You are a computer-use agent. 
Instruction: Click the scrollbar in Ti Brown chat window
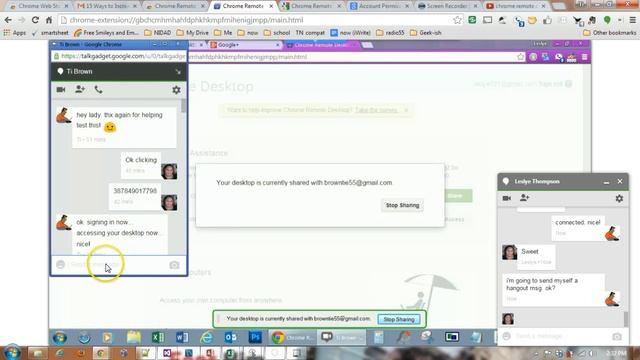point(184,105)
